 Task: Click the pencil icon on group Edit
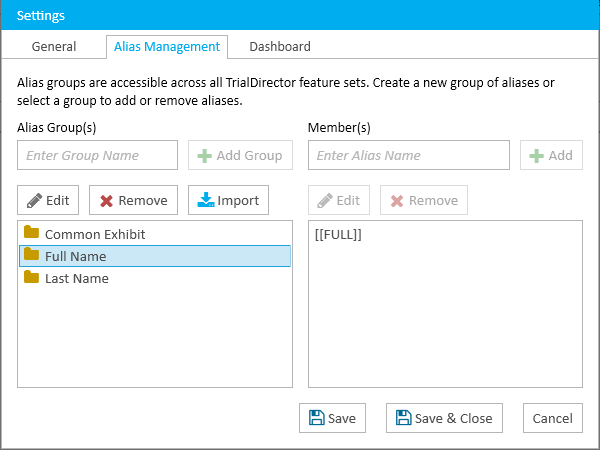tap(34, 201)
